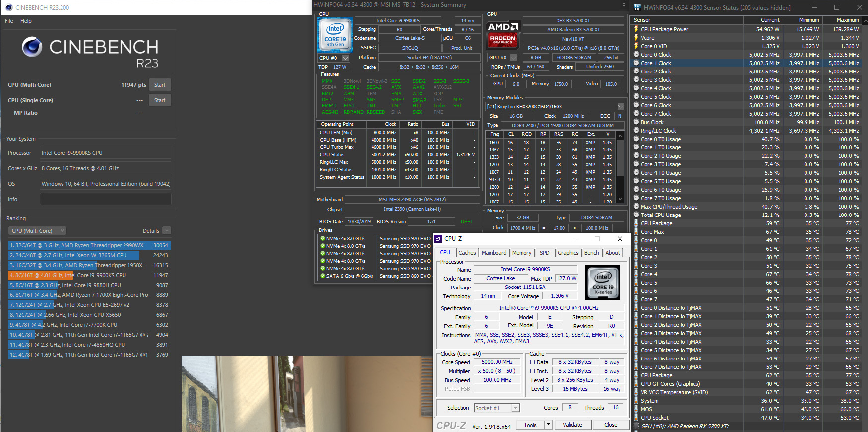
Task: Click the thermometer icon beside VR VCC Temperature (SVID)
Action: point(636,392)
